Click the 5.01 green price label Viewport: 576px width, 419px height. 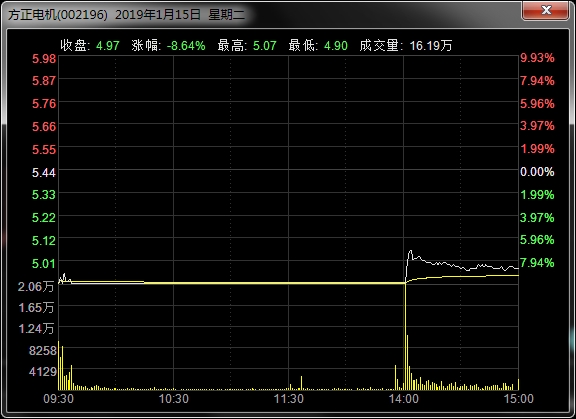pos(44,263)
